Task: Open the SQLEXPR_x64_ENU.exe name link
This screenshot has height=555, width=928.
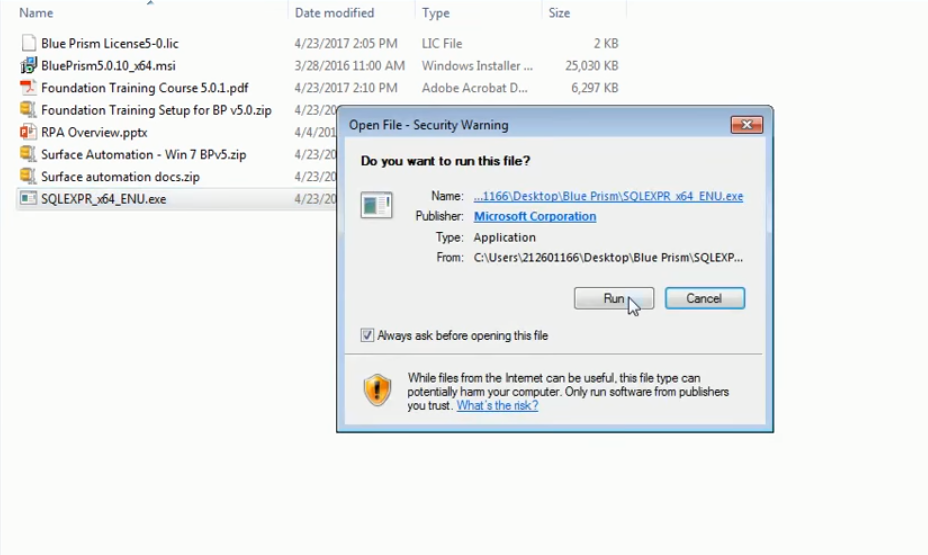Action: (x=608, y=196)
